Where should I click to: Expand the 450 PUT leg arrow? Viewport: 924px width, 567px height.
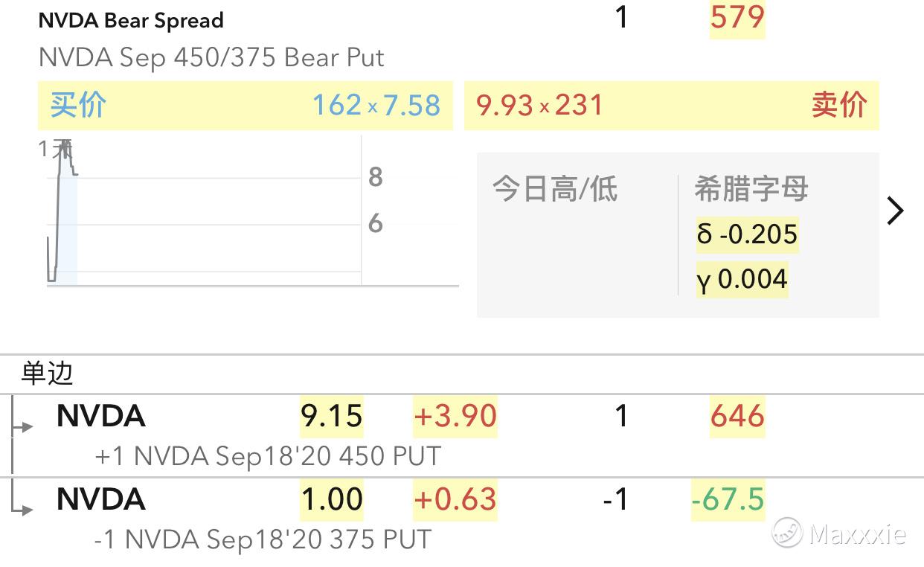(23, 426)
